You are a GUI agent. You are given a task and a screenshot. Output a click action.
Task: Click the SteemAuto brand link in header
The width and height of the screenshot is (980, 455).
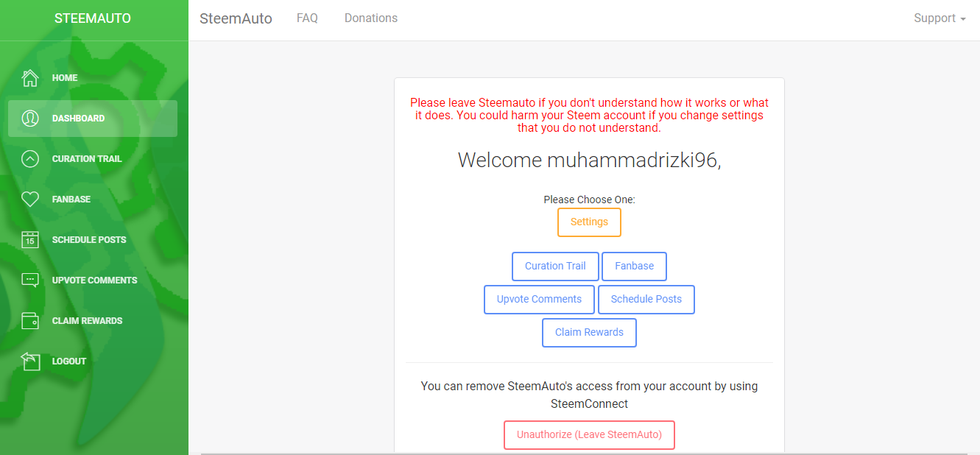coord(236,18)
